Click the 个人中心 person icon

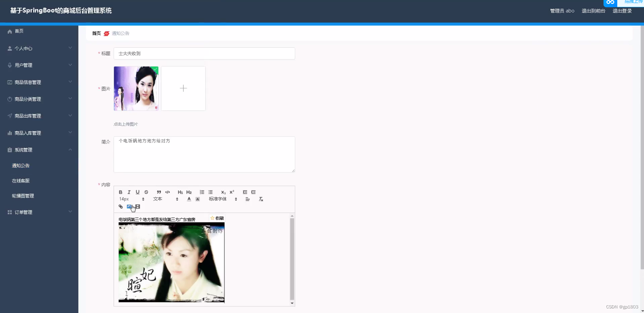click(x=10, y=48)
